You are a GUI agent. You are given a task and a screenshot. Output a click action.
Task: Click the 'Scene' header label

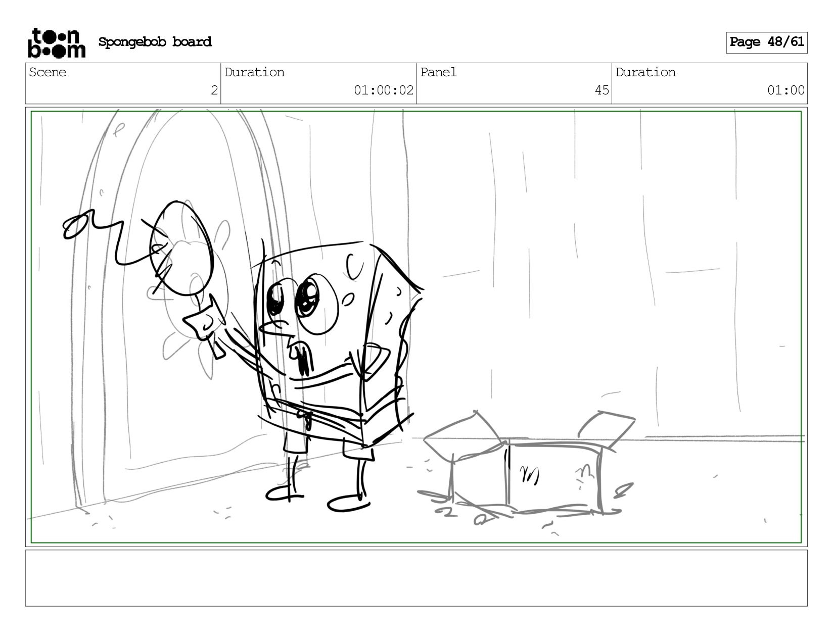[48, 73]
